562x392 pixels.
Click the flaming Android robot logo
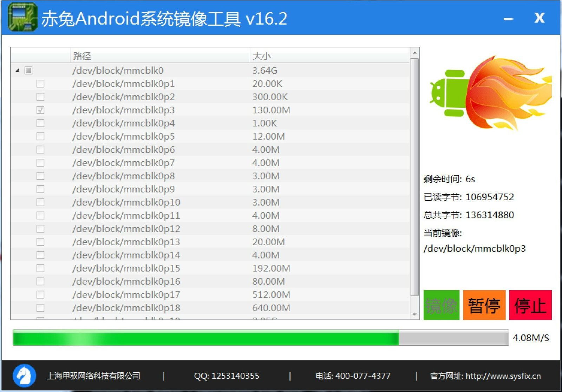[x=490, y=94]
